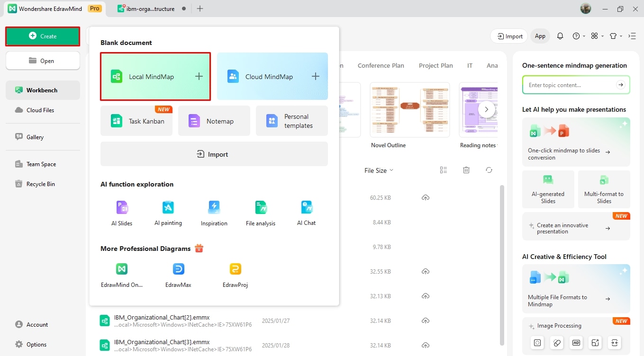Select the IT template tab

[x=470, y=66]
